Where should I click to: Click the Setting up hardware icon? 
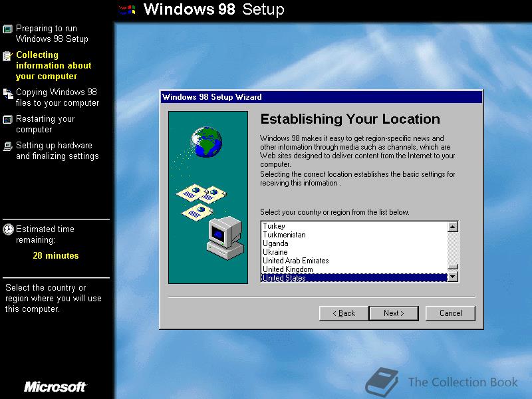(x=7, y=146)
